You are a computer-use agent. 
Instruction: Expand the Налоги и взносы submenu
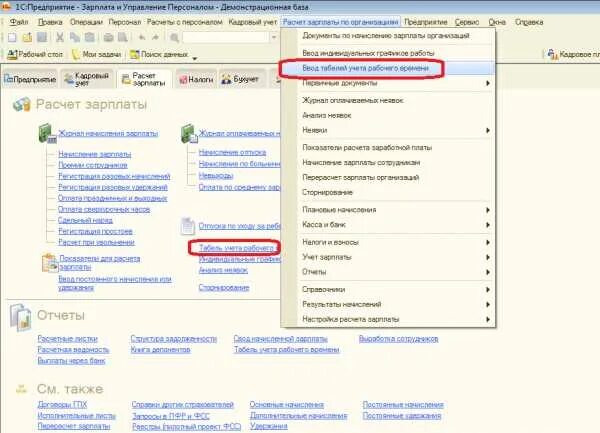point(488,243)
